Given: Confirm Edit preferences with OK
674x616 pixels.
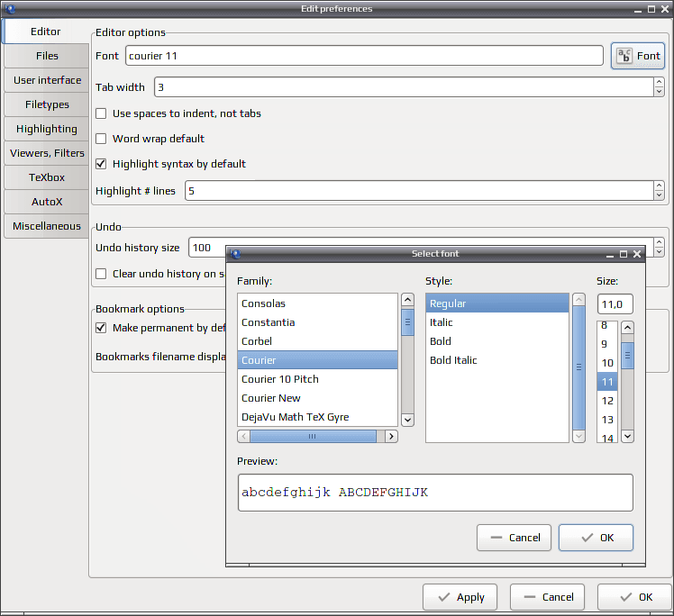Looking at the screenshot, I should tap(634, 597).
